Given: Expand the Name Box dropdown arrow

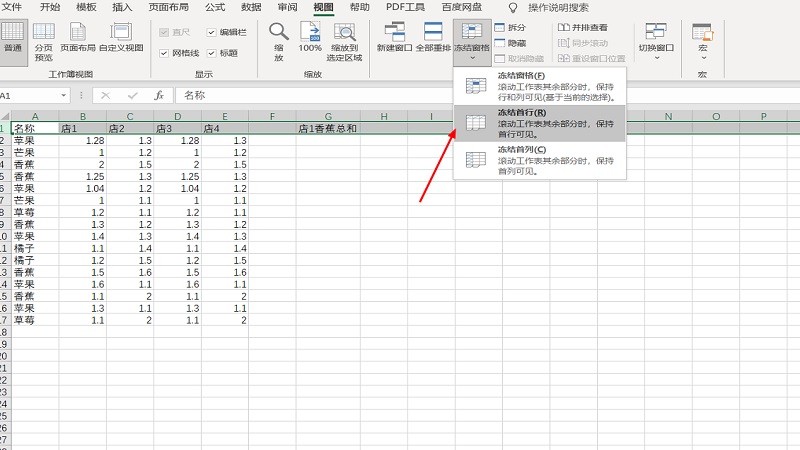Looking at the screenshot, I should (x=64, y=95).
